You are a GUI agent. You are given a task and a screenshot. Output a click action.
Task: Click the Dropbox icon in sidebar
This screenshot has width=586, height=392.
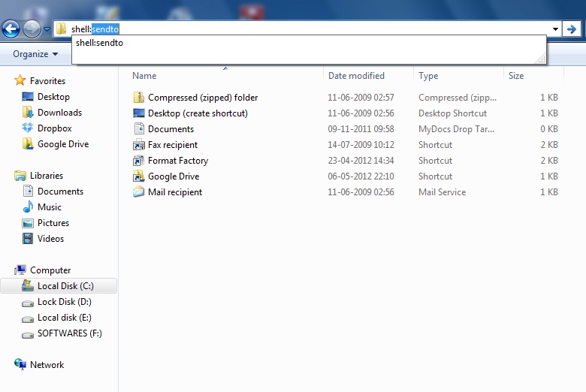coord(28,128)
